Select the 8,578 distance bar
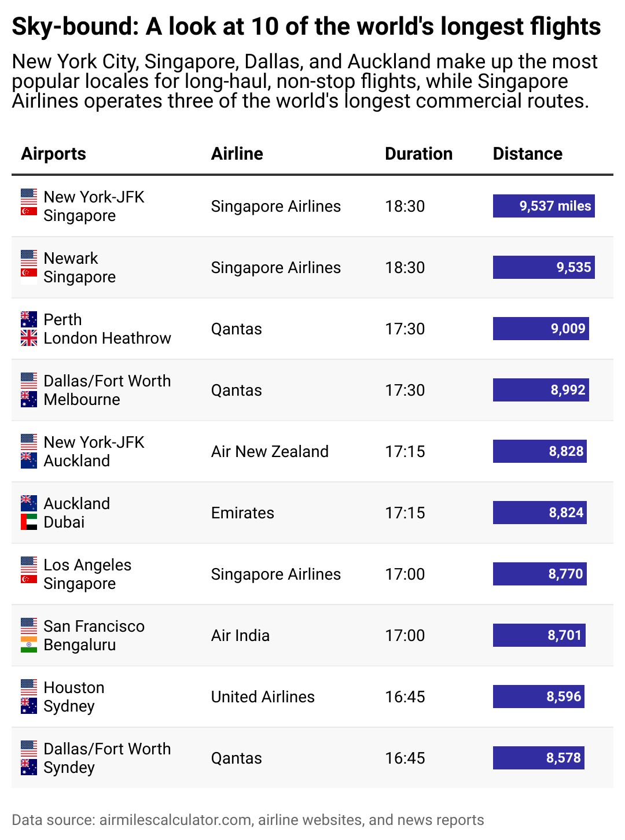Screen dimensions: 625x840 pyautogui.click(x=538, y=758)
